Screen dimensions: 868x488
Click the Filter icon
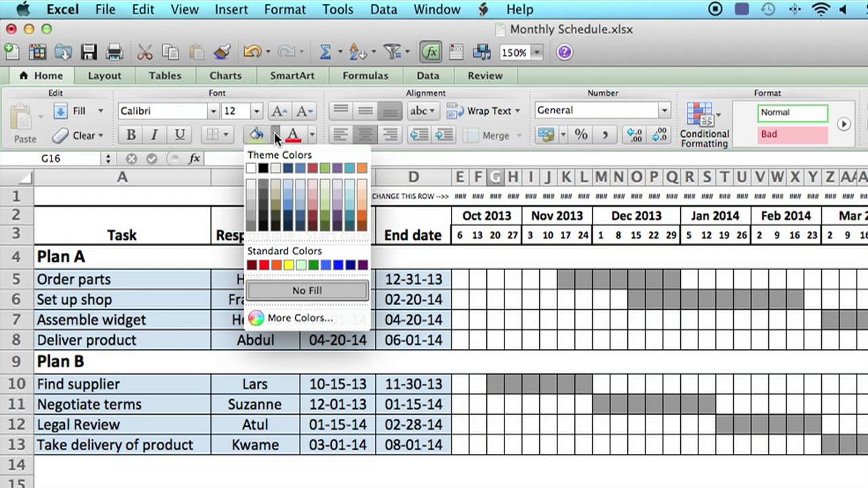[x=392, y=52]
